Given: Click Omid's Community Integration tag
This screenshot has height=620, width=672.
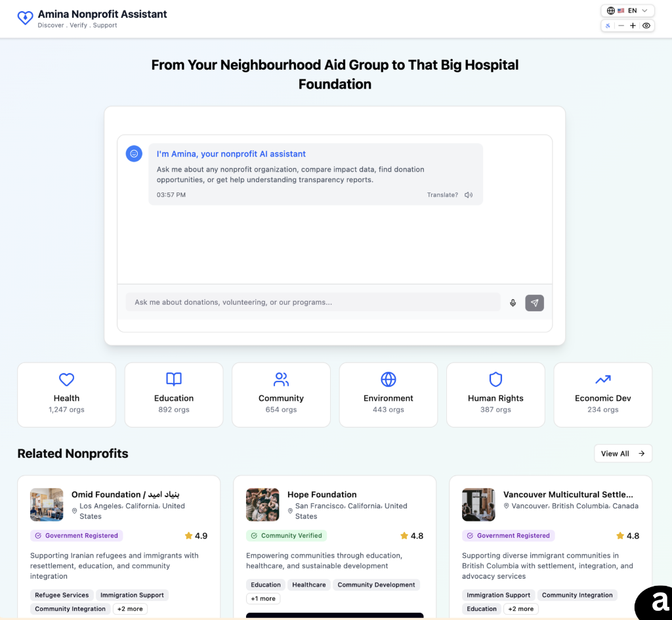Looking at the screenshot, I should (x=70, y=609).
